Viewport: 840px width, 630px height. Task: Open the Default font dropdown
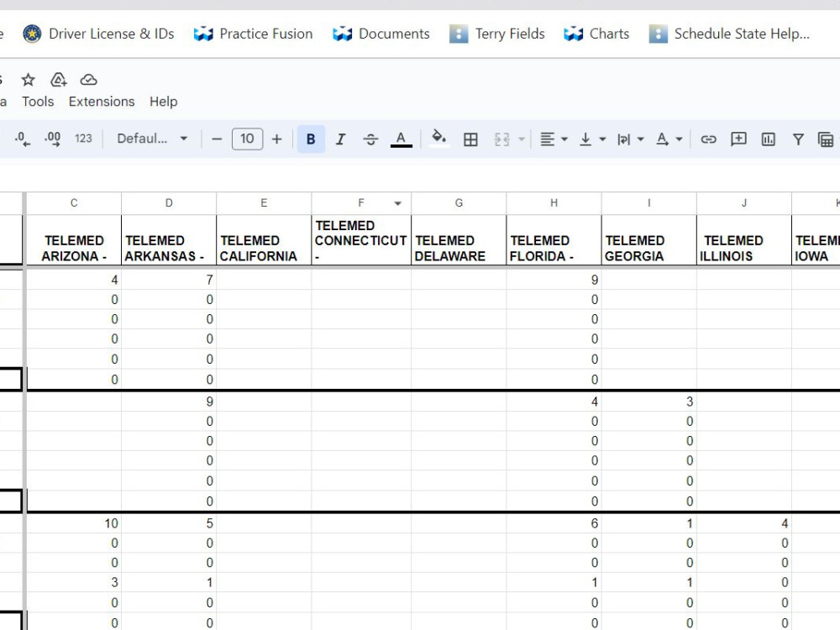point(152,139)
